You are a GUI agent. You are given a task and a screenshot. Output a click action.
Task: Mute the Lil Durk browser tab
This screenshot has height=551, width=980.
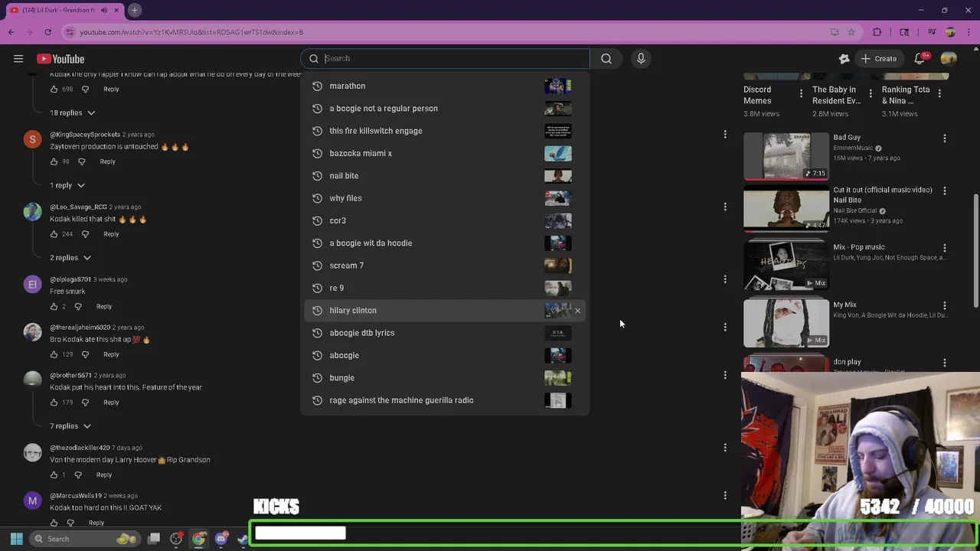pos(104,10)
